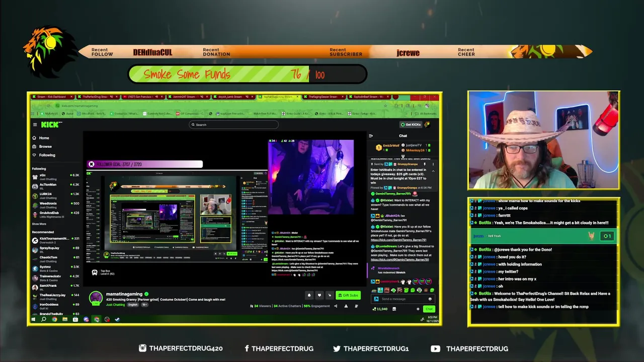Screen dimensions: 644x362
Task: Open the Top Bus level badge
Action: point(104,273)
